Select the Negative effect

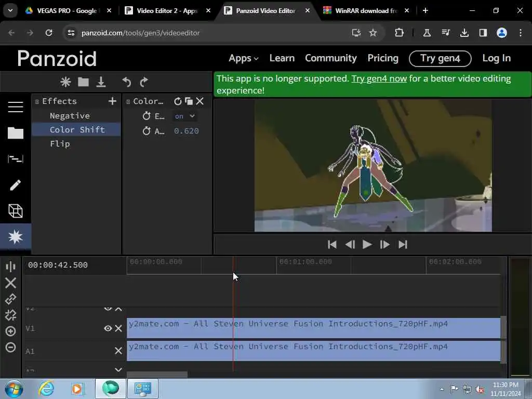coord(70,116)
